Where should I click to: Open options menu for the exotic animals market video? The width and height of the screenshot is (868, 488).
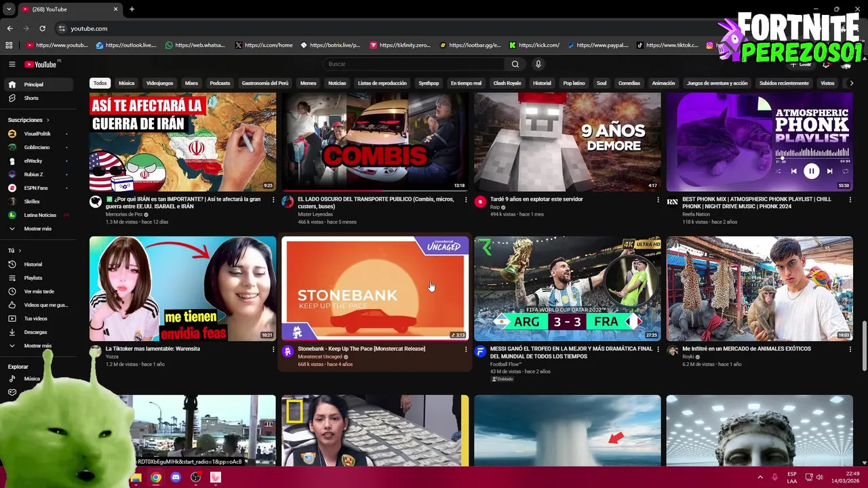pyautogui.click(x=850, y=349)
